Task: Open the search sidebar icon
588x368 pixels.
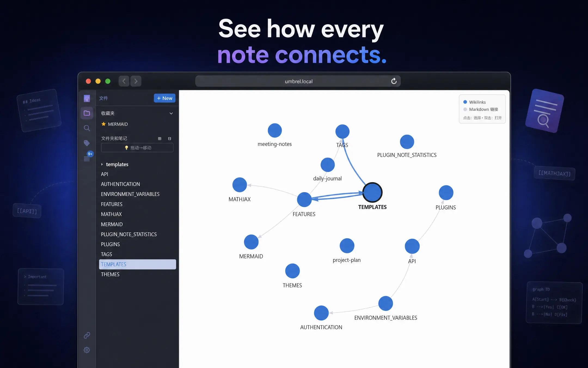Action: click(87, 128)
